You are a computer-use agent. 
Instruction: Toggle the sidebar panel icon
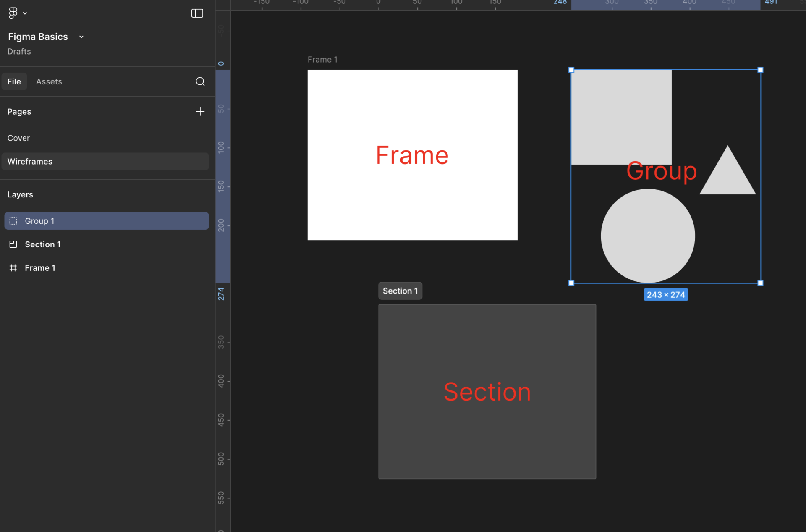coord(197,13)
